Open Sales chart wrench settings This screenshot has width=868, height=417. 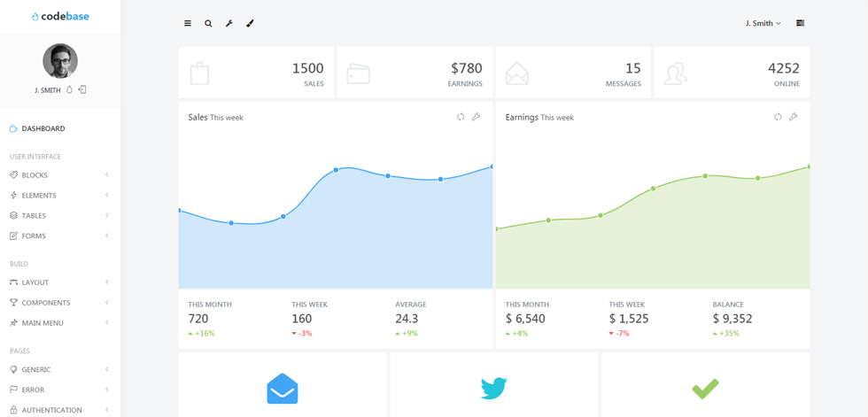click(477, 117)
